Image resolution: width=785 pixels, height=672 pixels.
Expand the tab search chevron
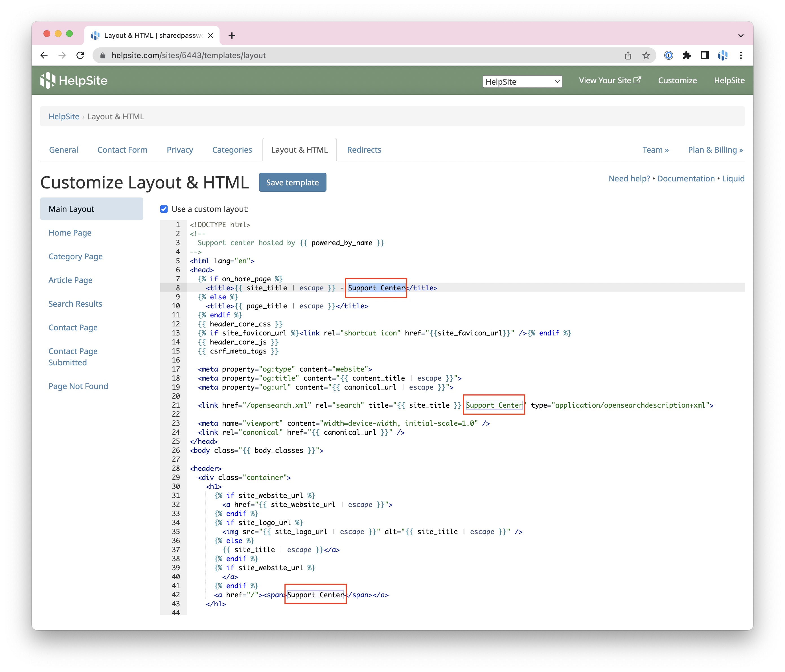coord(741,36)
